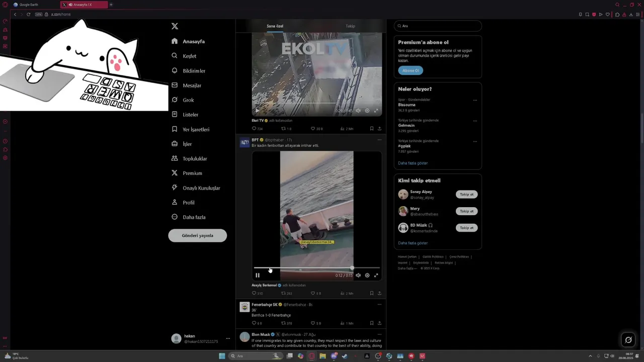Viewport: 644px width, 362px height.
Task: Open Yer İşaretleri bookmarks
Action: pos(190,129)
